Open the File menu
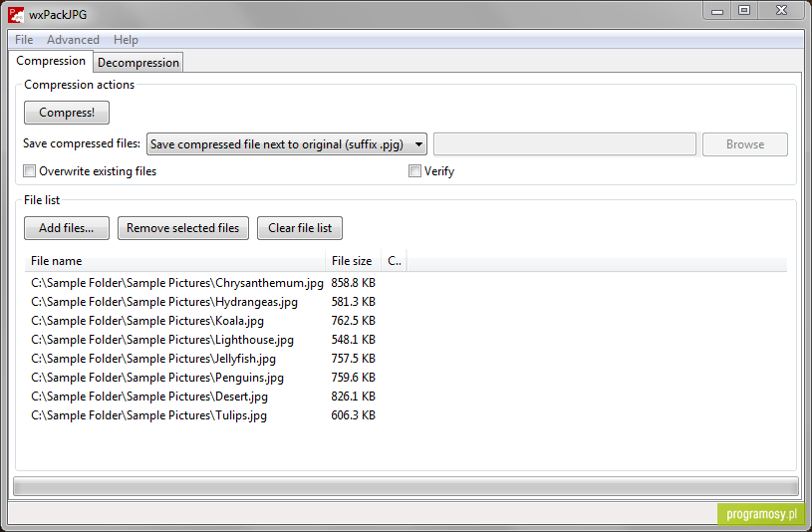The height and width of the screenshot is (532, 812). click(x=24, y=40)
